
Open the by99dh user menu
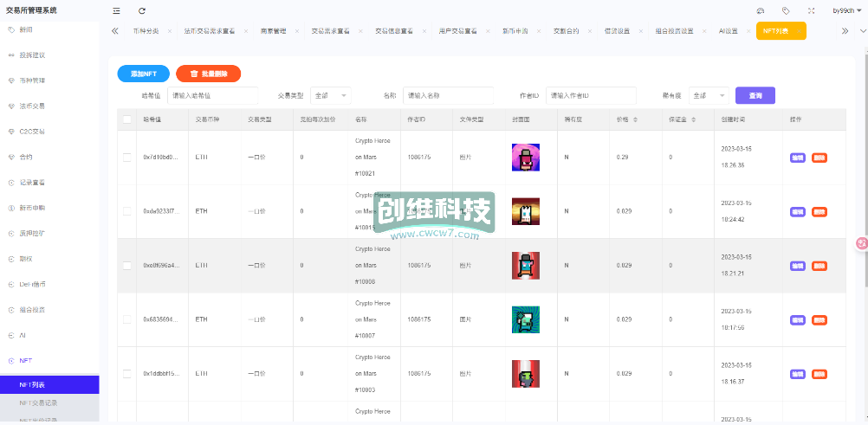[x=847, y=10]
